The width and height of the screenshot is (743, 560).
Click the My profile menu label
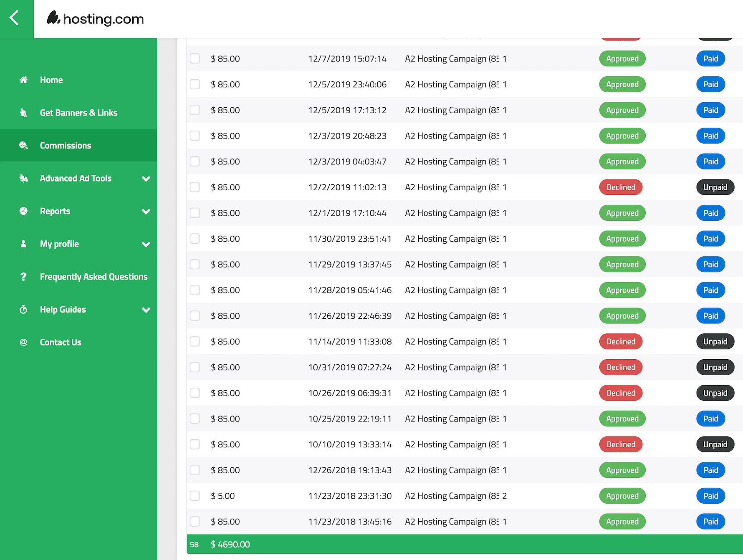click(x=59, y=244)
